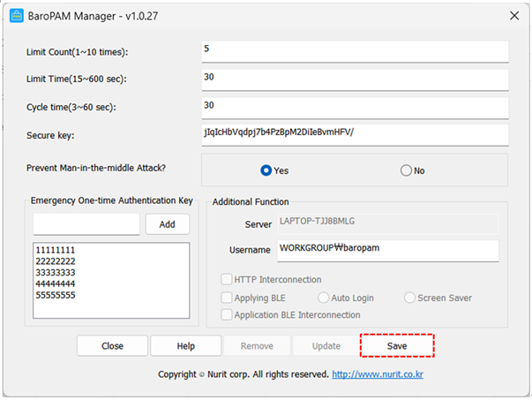Click the BaroPAM Manager app icon

(16, 16)
